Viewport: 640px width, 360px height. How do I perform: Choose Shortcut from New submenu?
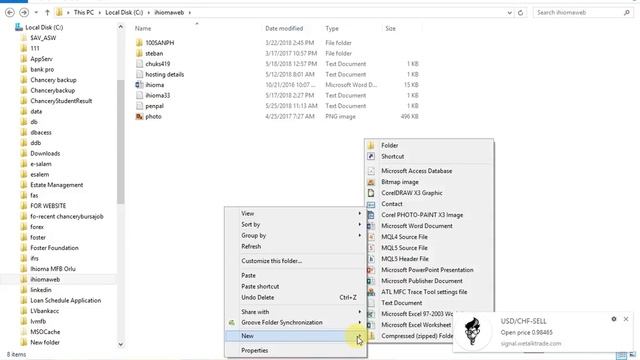point(429,156)
